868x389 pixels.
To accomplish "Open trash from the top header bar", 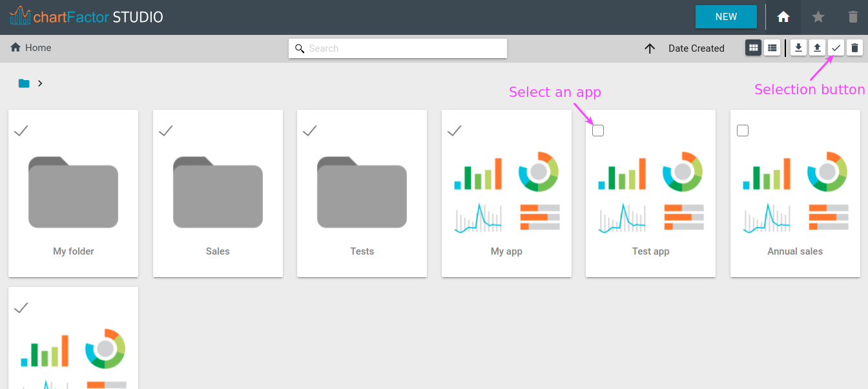I will pos(853,17).
